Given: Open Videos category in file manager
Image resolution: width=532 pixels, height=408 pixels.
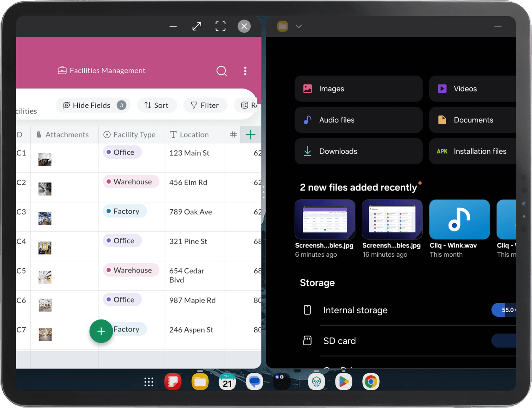Looking at the screenshot, I should [472, 89].
